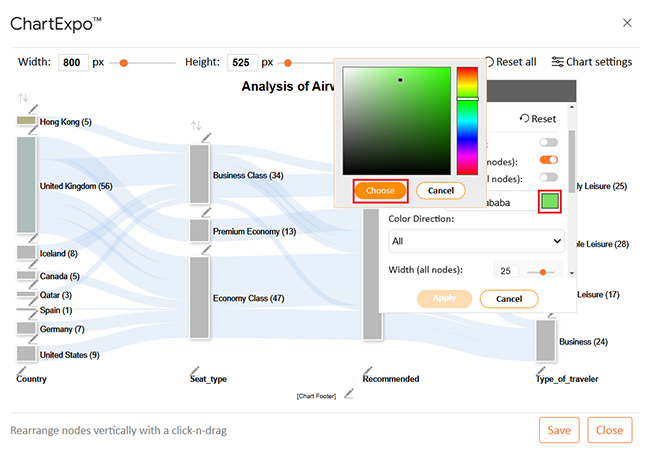Click settings panel scrollbar down arrow
This screenshot has width=650, height=465.
click(x=572, y=273)
